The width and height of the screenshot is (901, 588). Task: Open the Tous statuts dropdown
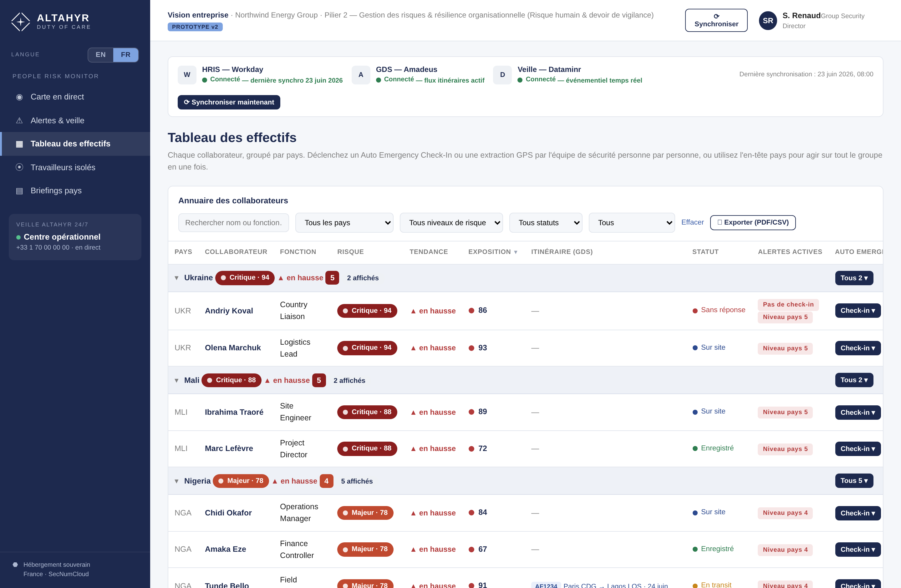pos(546,223)
